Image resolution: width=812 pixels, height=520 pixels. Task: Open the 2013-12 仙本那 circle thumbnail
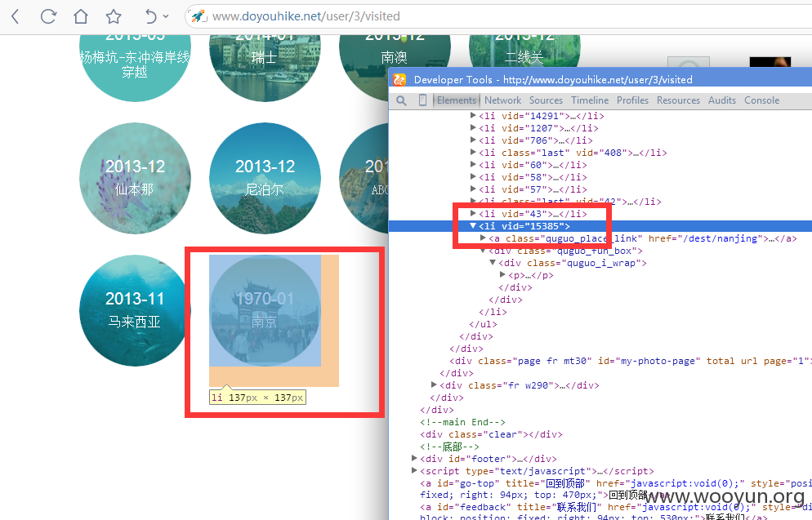[x=135, y=179]
